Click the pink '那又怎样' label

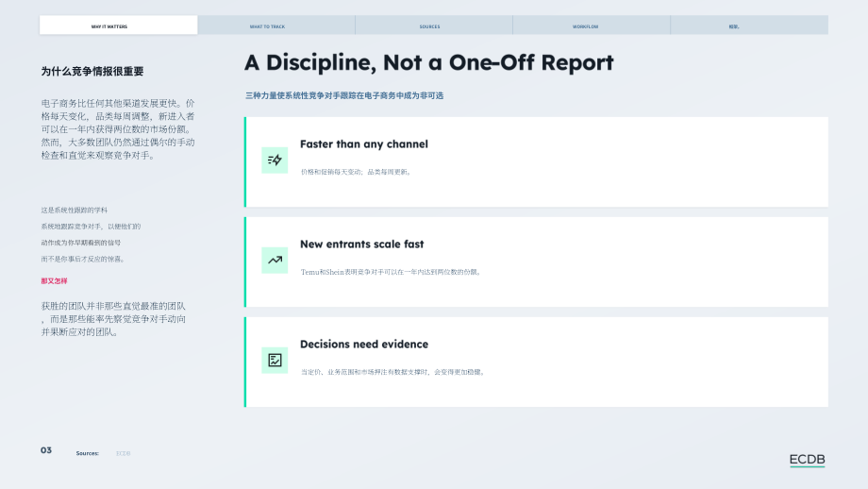pos(55,281)
